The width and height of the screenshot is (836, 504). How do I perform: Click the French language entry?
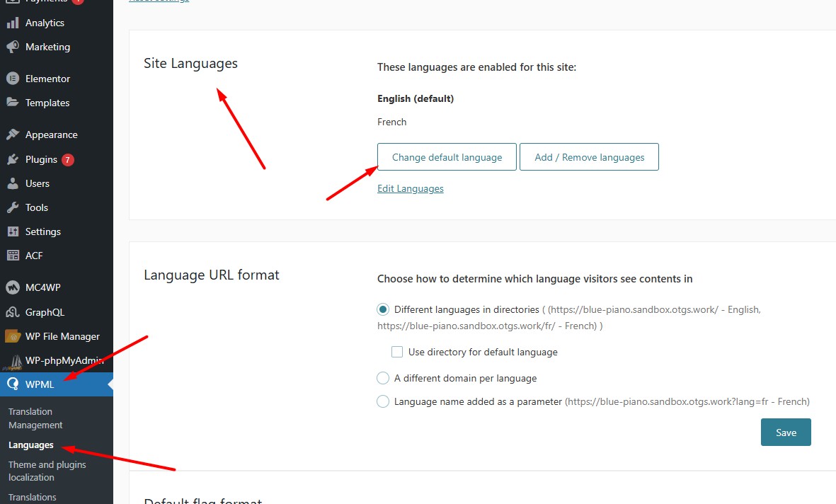pos(392,122)
